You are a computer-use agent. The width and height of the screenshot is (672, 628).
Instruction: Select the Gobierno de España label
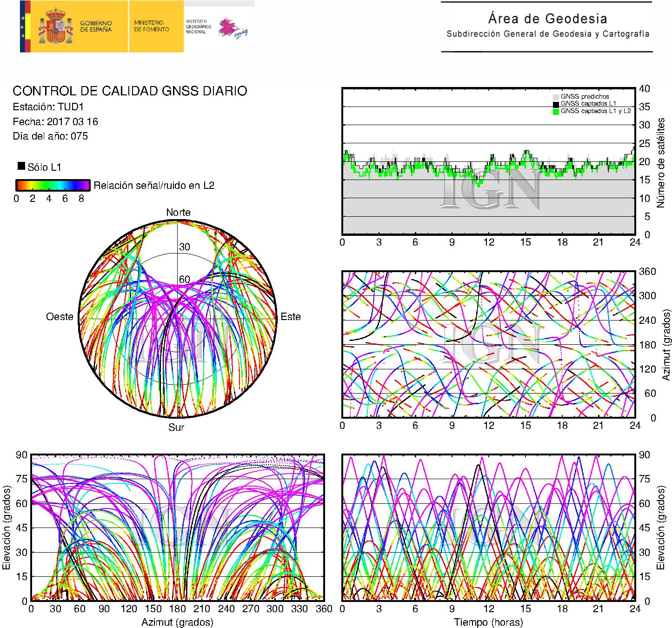[x=96, y=27]
